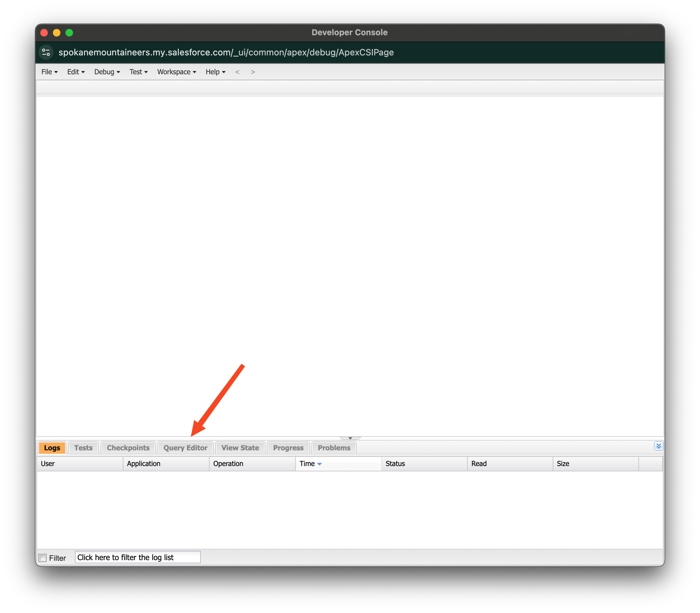Open the File menu
Viewport: 700px width, 613px height.
click(x=49, y=72)
